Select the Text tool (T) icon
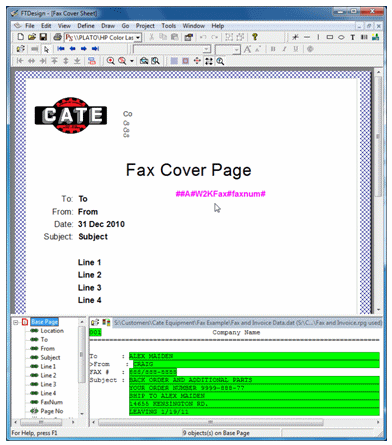392x445 pixels. pyautogui.click(x=353, y=37)
